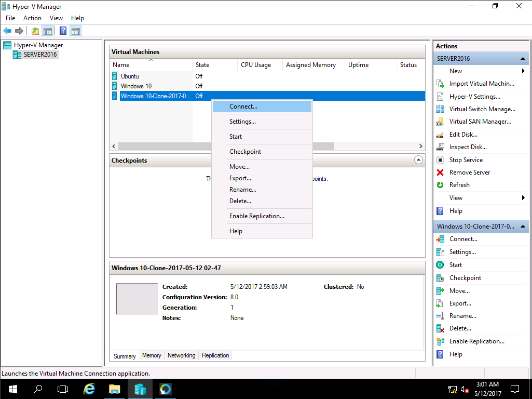Click Move icon in Actions pane
Screen dimensions: 532x399
440,290
